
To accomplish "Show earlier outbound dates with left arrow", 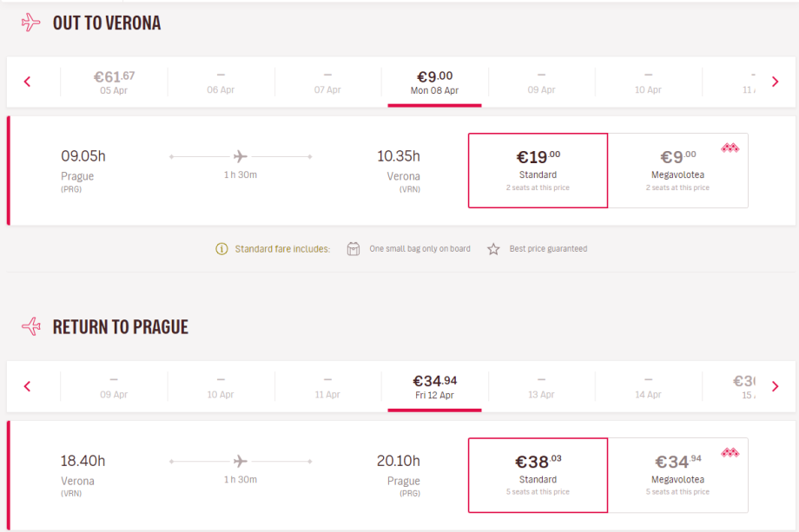I will (28, 82).
